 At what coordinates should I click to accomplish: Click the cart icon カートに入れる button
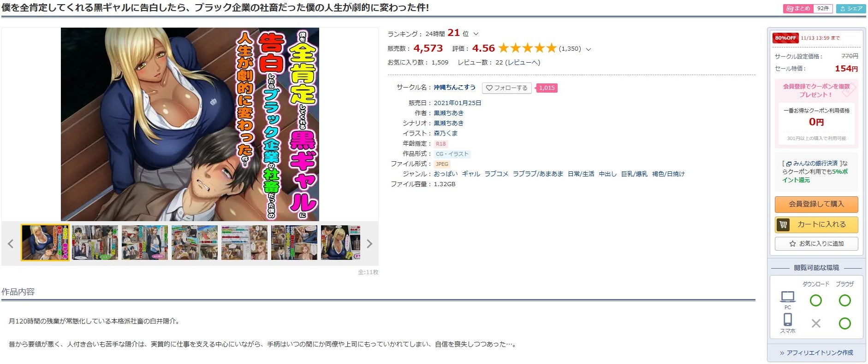816,224
